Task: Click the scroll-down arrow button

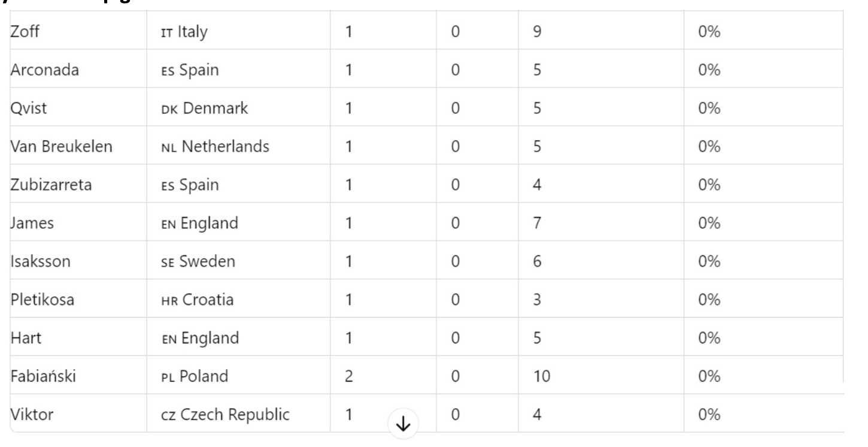Action: point(403,424)
